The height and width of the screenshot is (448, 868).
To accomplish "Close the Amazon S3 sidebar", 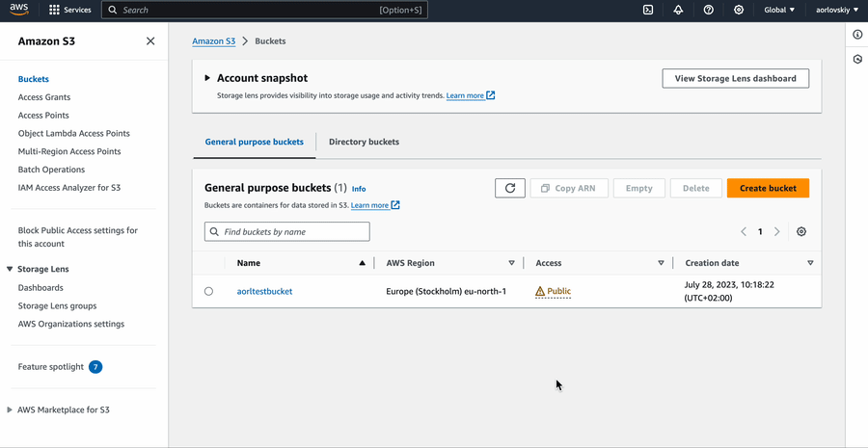I will point(150,41).
